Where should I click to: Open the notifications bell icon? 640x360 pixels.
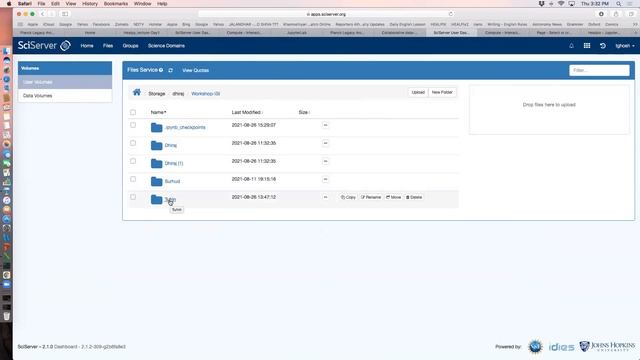click(571, 46)
